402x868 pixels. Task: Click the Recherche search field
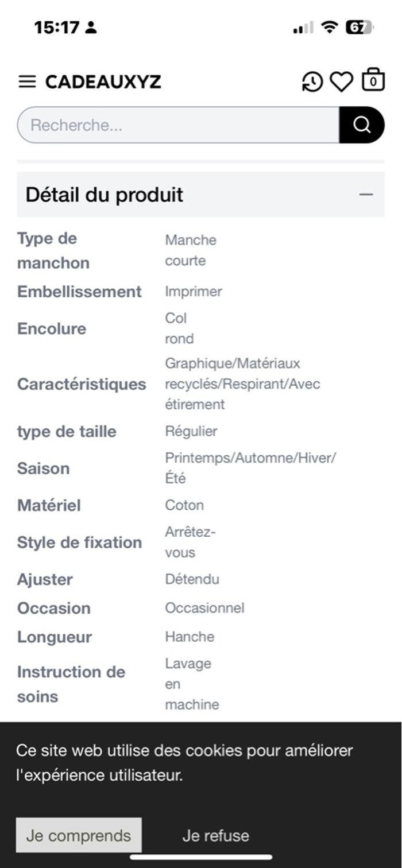tap(178, 125)
